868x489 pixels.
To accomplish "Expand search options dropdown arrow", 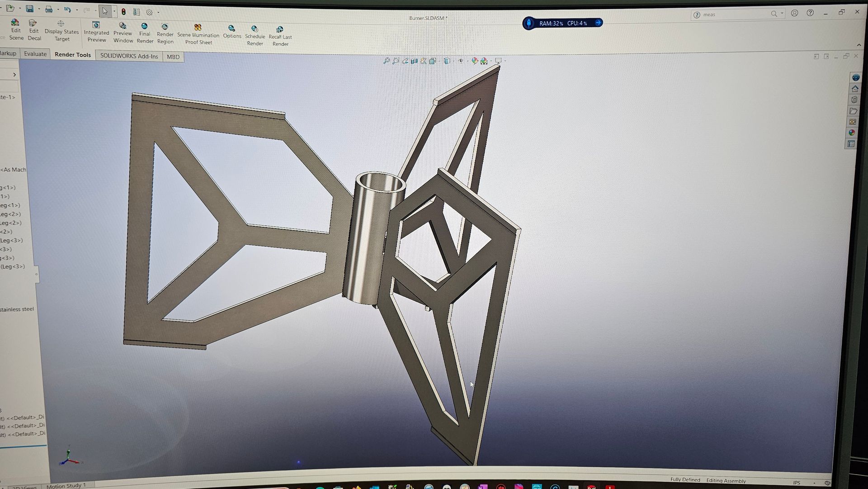I will pos(782,14).
